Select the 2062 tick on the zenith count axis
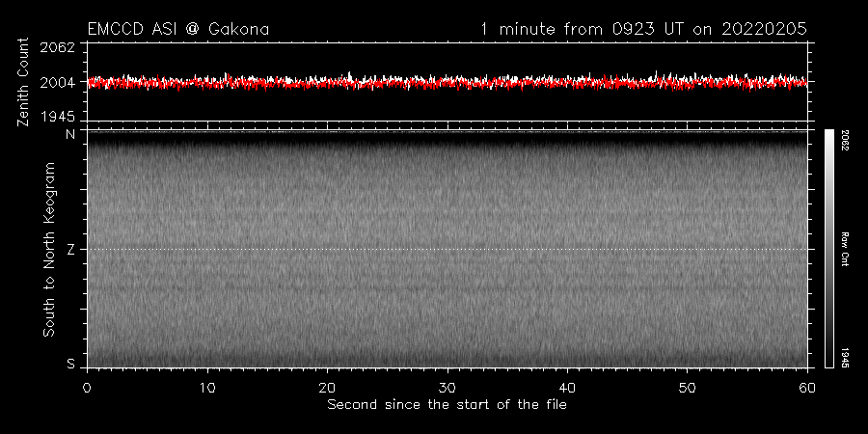Viewport: 868px width, 434px height. (60, 46)
